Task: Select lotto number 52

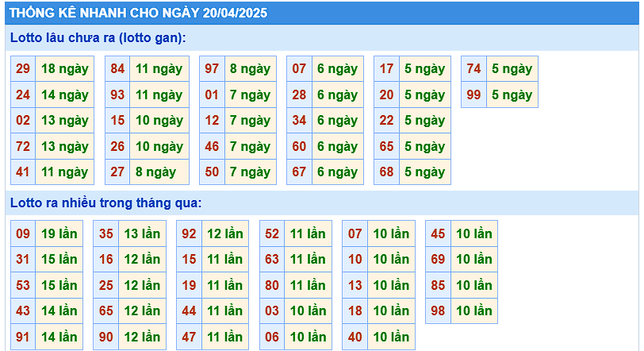Action: [x=272, y=233]
